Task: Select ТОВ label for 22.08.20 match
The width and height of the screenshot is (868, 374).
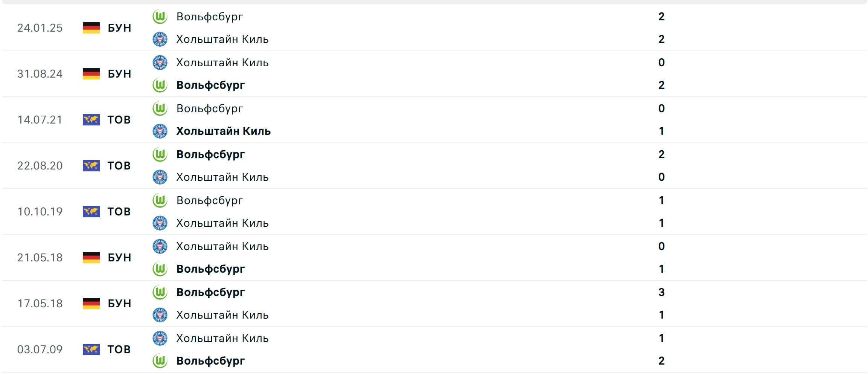Action: coord(119,166)
